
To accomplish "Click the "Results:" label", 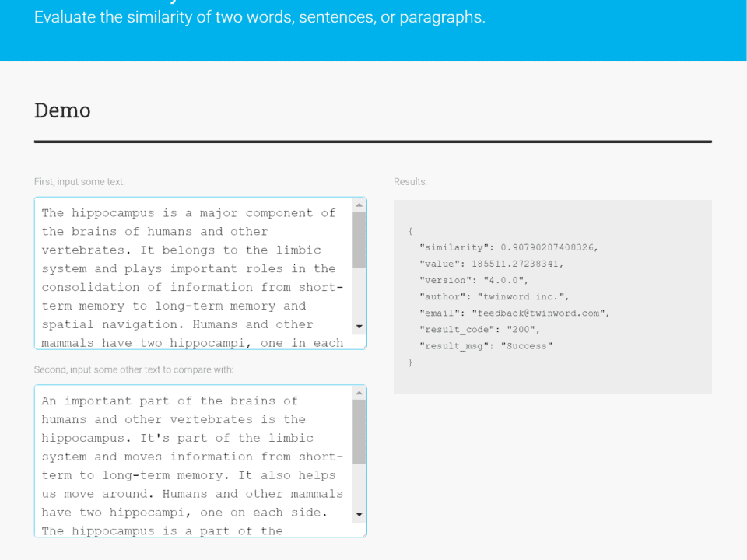I will [x=410, y=182].
